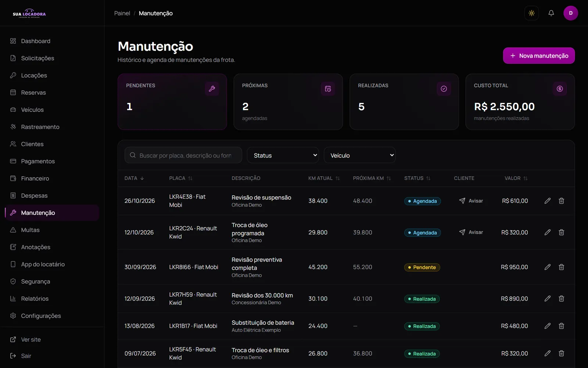Edit the Revisão de suspensão record

click(x=547, y=201)
